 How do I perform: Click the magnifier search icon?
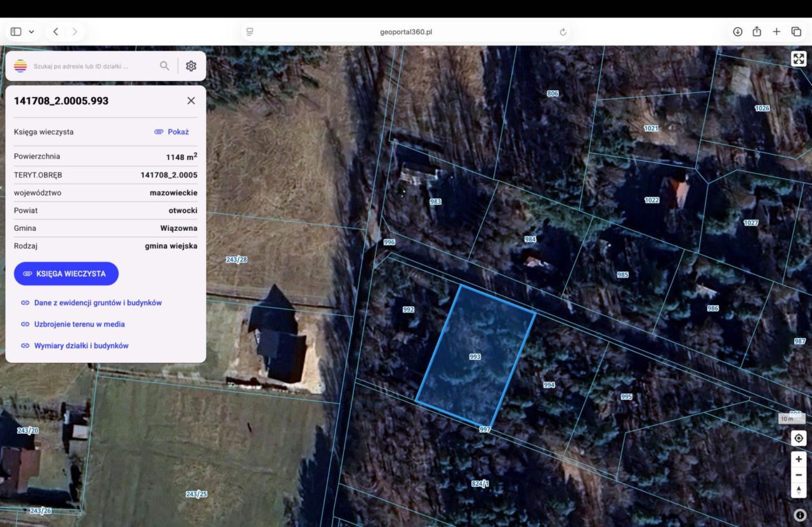tap(164, 65)
